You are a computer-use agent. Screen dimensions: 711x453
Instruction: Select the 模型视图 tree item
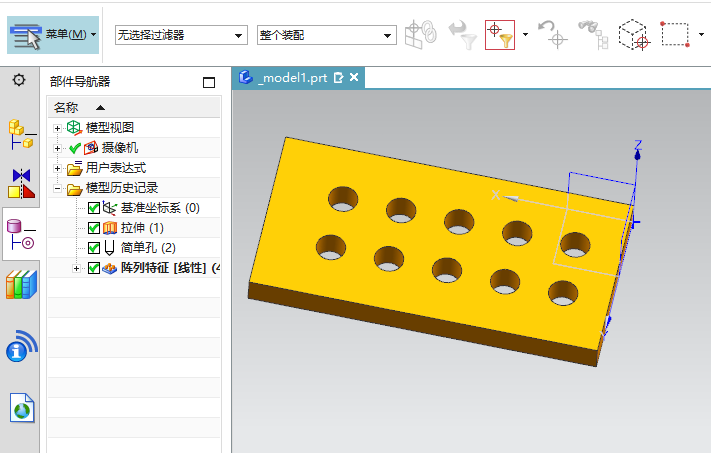110,128
